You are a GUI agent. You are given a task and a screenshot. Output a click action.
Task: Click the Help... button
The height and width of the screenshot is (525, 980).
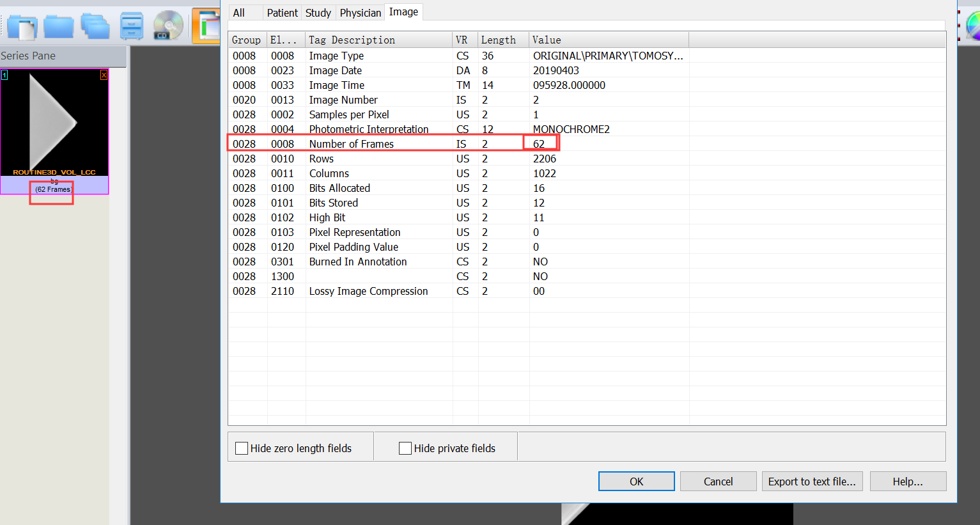click(908, 482)
